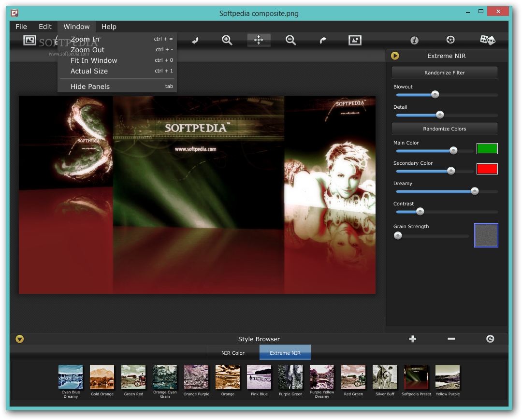Select the Red Green preset thumbnail
Viewport: 522px width, 420px height.
tap(353, 377)
